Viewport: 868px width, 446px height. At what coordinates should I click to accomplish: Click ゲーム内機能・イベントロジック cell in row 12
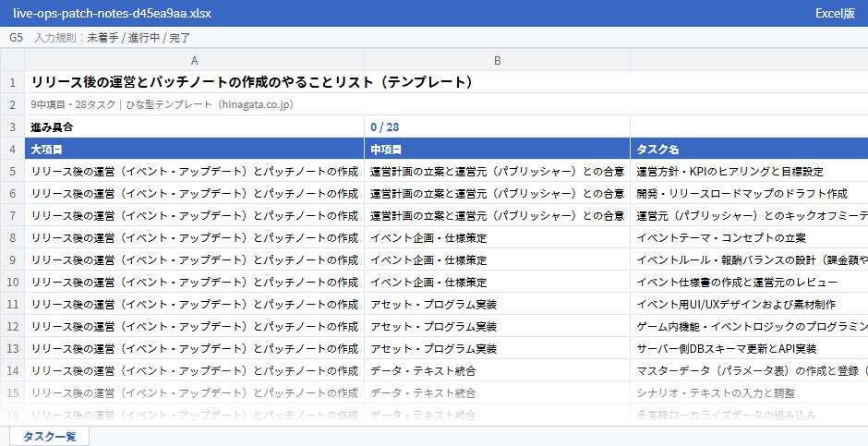749,326
